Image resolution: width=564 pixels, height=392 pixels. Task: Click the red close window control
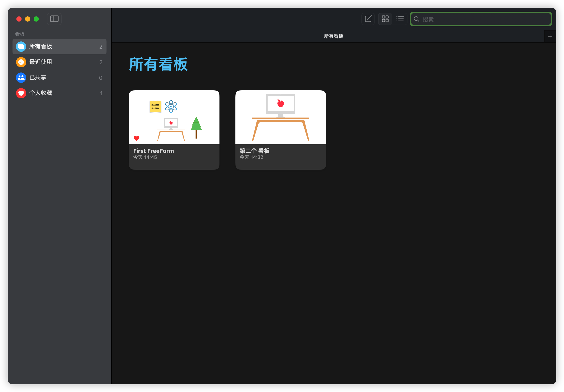click(x=19, y=19)
